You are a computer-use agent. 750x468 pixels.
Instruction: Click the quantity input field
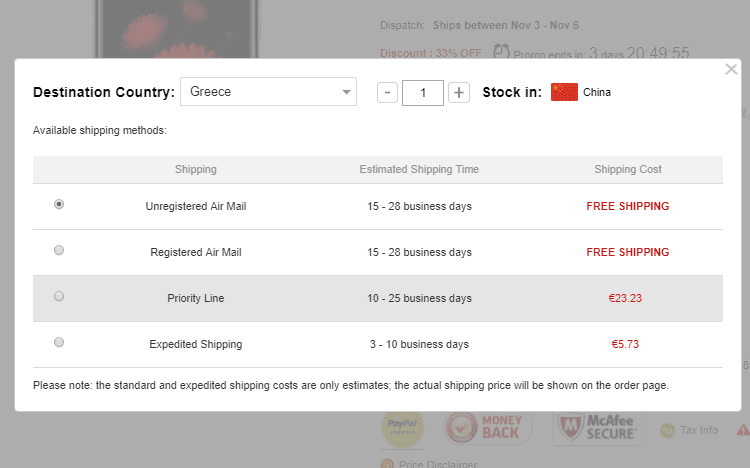tap(423, 93)
